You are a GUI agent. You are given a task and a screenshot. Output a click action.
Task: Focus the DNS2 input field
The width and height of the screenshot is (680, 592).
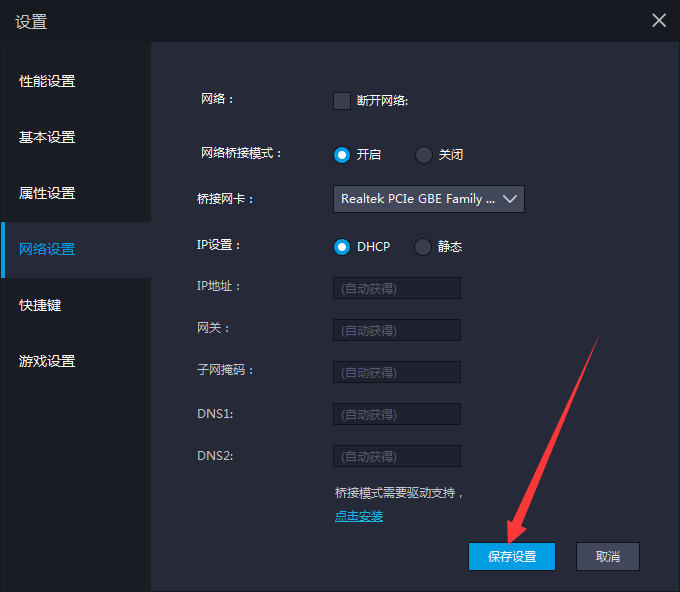coord(396,456)
